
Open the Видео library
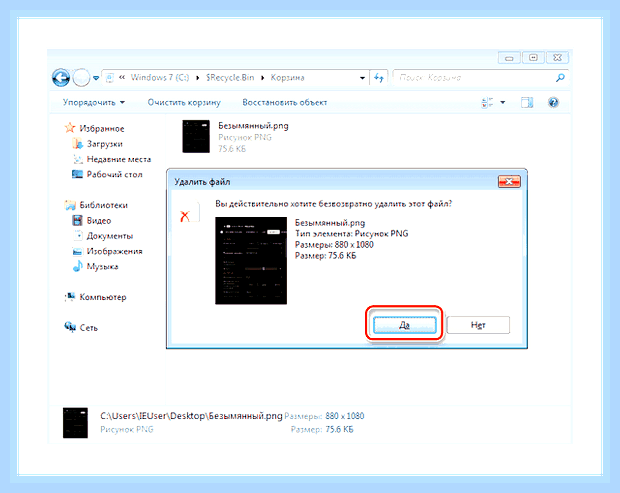pyautogui.click(x=99, y=220)
